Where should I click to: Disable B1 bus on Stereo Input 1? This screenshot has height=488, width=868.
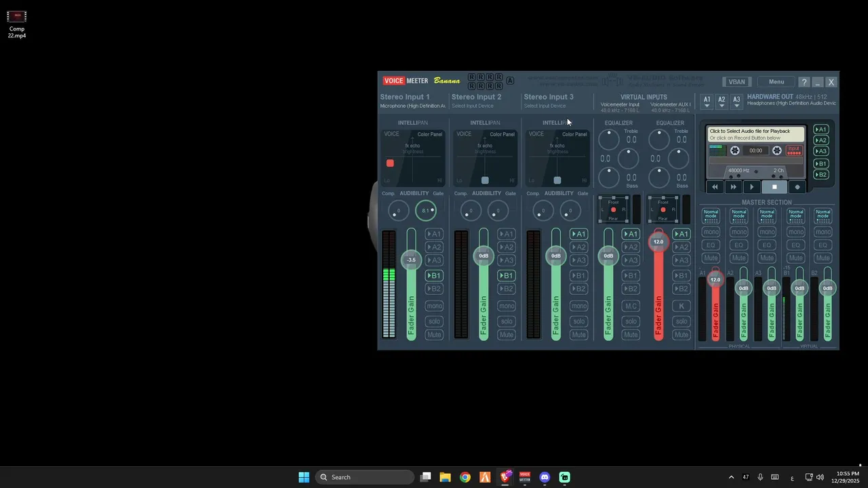(x=434, y=275)
